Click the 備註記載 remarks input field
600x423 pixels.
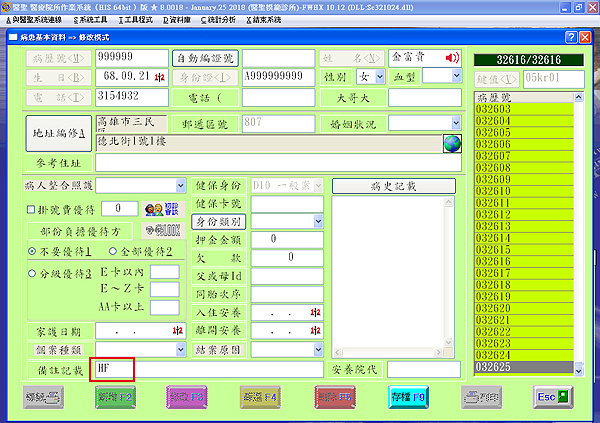[208, 369]
